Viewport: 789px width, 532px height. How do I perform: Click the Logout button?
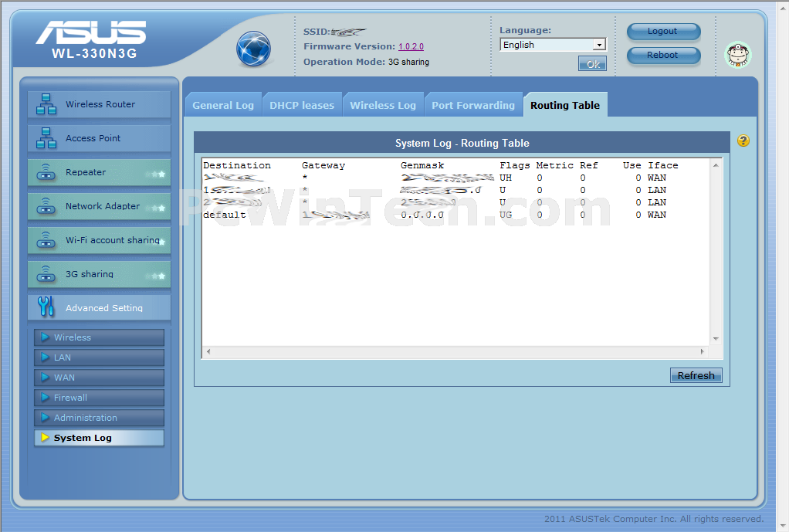663,31
